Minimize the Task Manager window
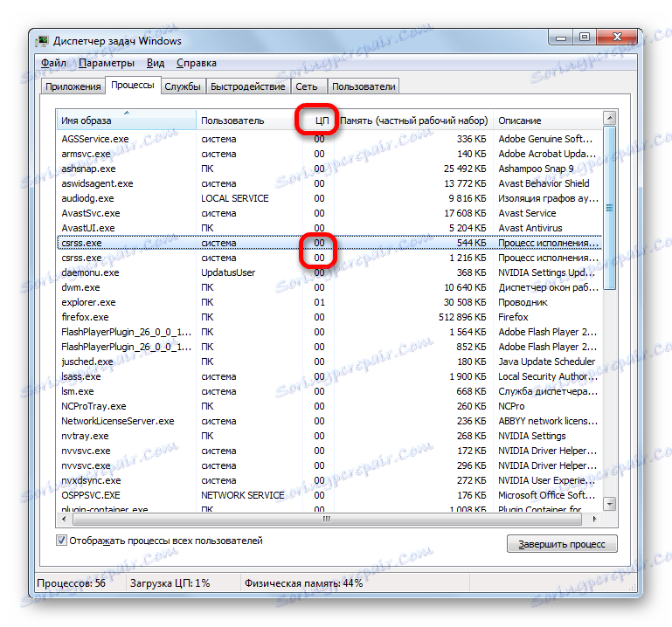 (560, 38)
